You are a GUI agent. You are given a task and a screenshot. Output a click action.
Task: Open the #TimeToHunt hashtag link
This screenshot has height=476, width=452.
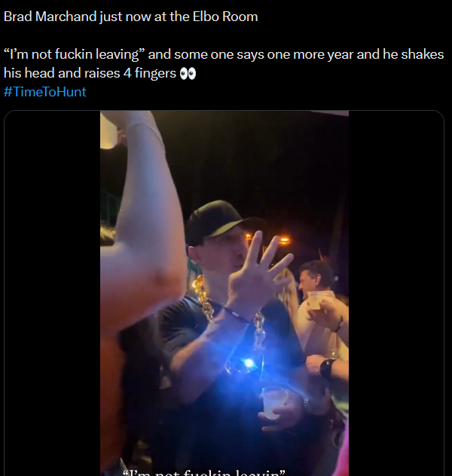(45, 92)
